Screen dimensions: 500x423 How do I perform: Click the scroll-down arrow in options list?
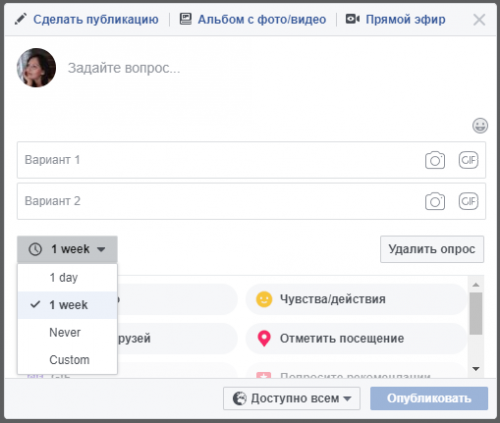(x=476, y=369)
